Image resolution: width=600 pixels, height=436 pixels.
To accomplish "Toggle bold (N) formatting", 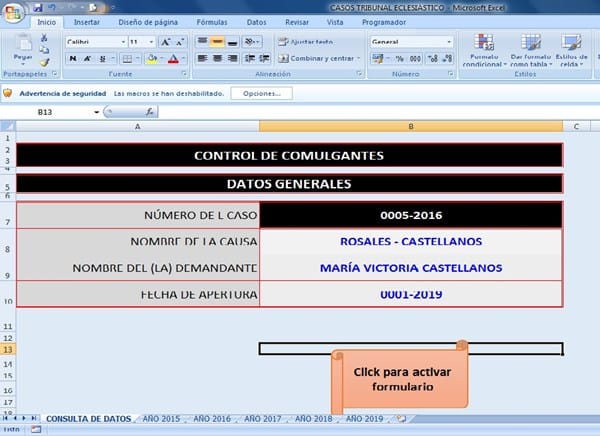I will click(x=73, y=59).
